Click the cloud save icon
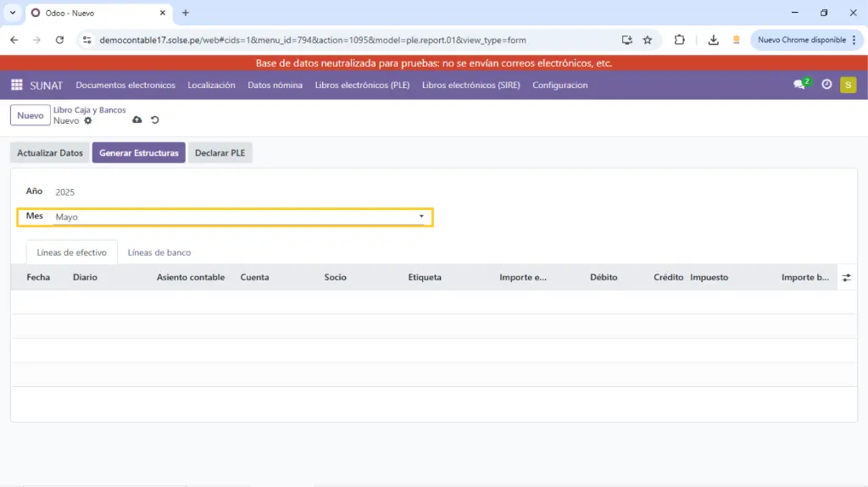Screen dimensions: 868x487 [x=138, y=120]
